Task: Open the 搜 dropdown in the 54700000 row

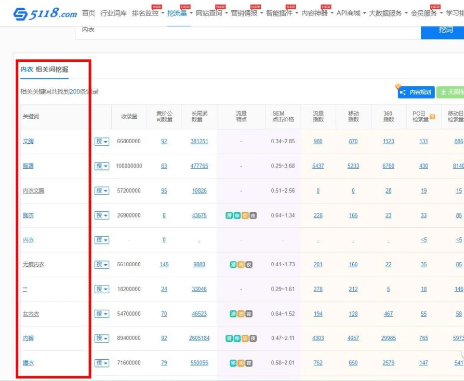Action: pyautogui.click(x=102, y=314)
